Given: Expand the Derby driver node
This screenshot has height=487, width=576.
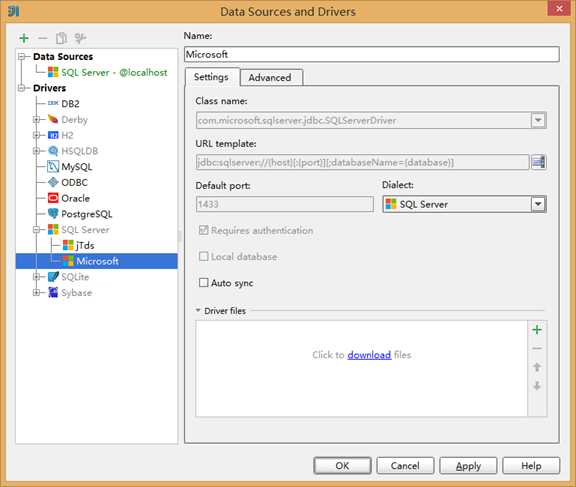Looking at the screenshot, I should (x=36, y=119).
